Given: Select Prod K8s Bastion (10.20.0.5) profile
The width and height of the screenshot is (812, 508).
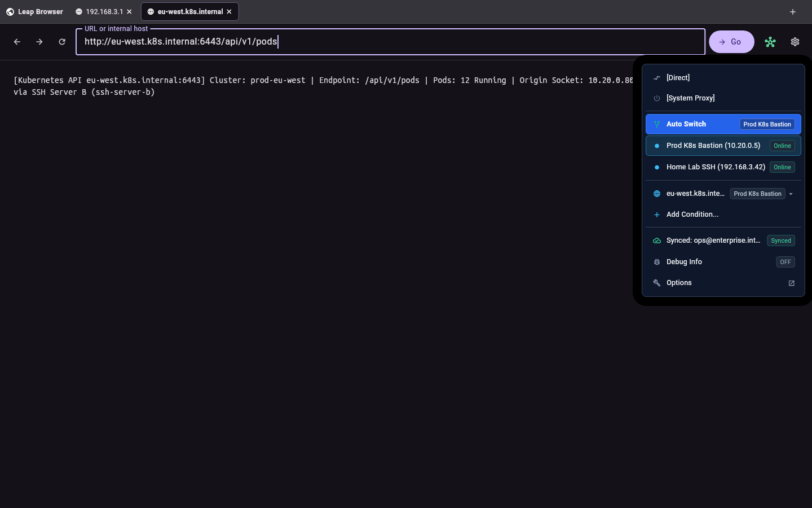Looking at the screenshot, I should pyautogui.click(x=723, y=146).
